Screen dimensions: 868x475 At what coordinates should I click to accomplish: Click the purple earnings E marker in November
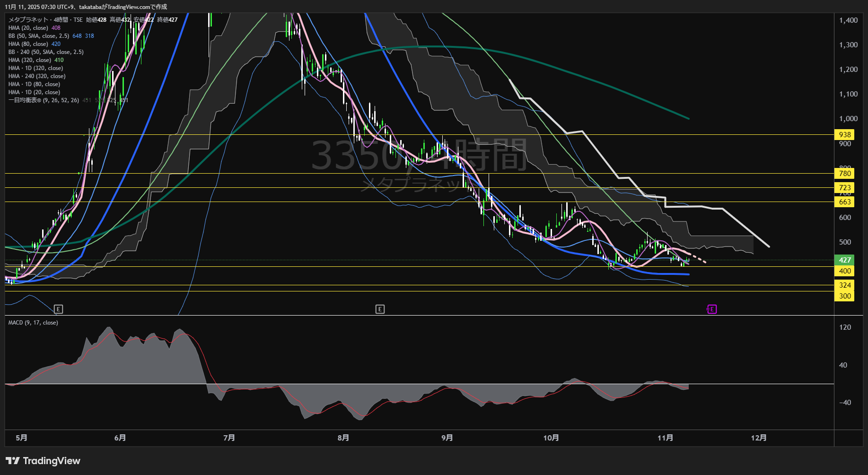click(x=711, y=309)
